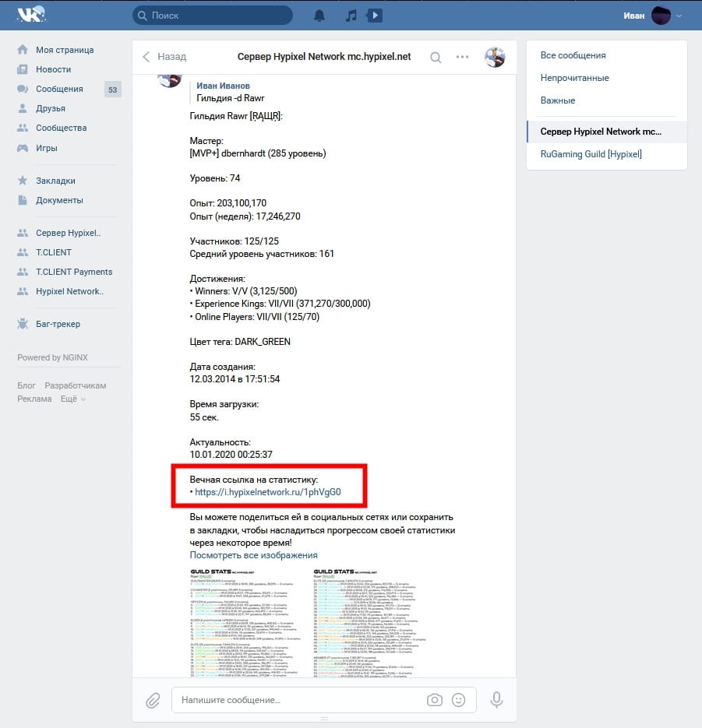The image size is (702, 728).
Task: Attach a photo using the camera icon
Action: 434,700
